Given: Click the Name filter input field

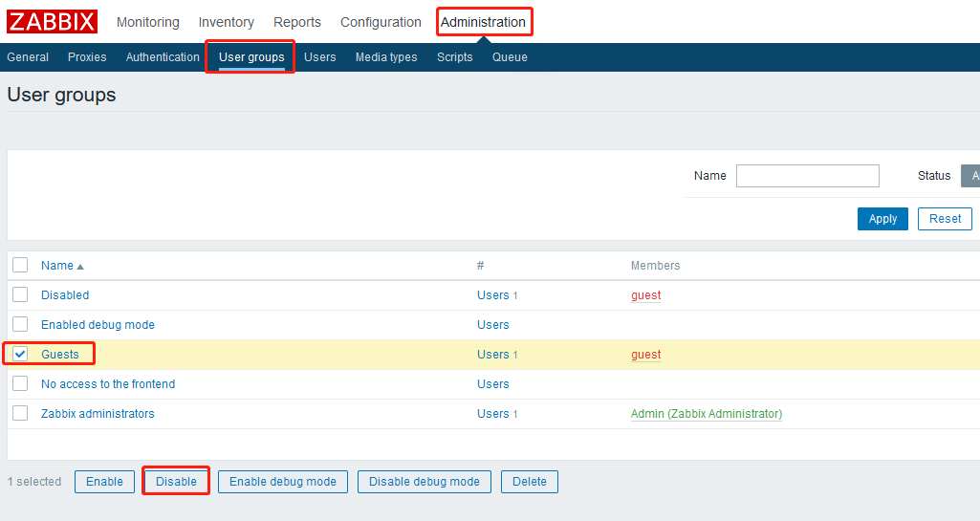Looking at the screenshot, I should 808,176.
